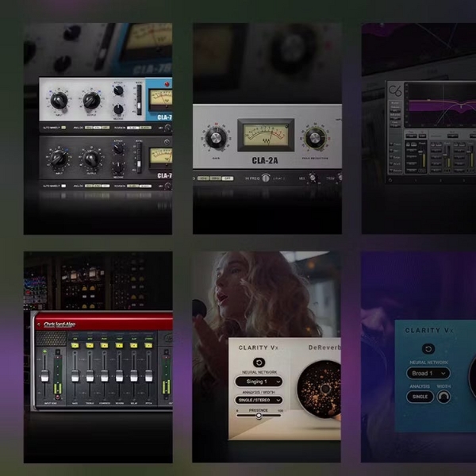Click the DeReverb title text
The width and height of the screenshot is (476, 476).
coord(324,347)
